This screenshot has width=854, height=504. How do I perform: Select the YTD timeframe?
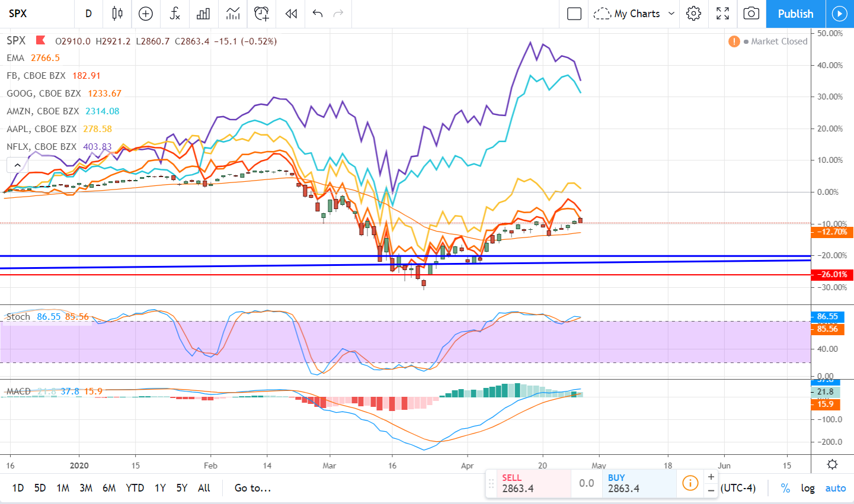click(135, 487)
